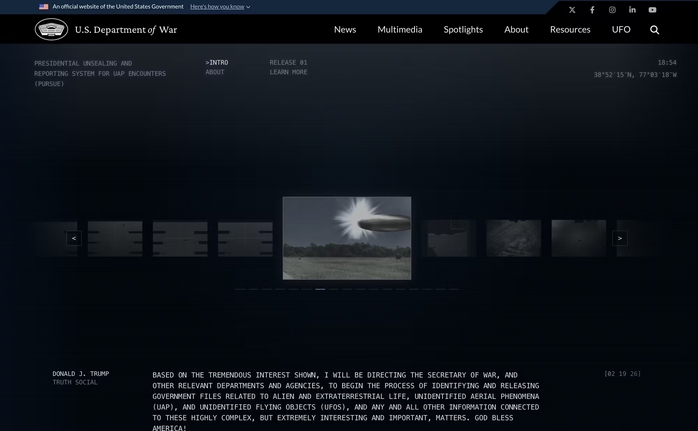698x431 pixels.
Task: Click the coordinates 38°52'15"N, 77°03'18"W
Action: pyautogui.click(x=635, y=75)
